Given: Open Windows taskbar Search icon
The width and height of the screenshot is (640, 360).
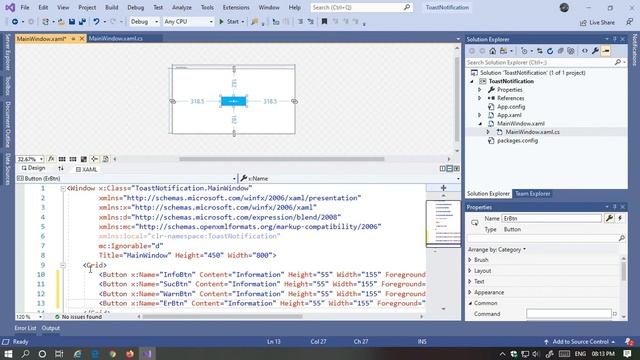Looking at the screenshot, I should pos(25,353).
